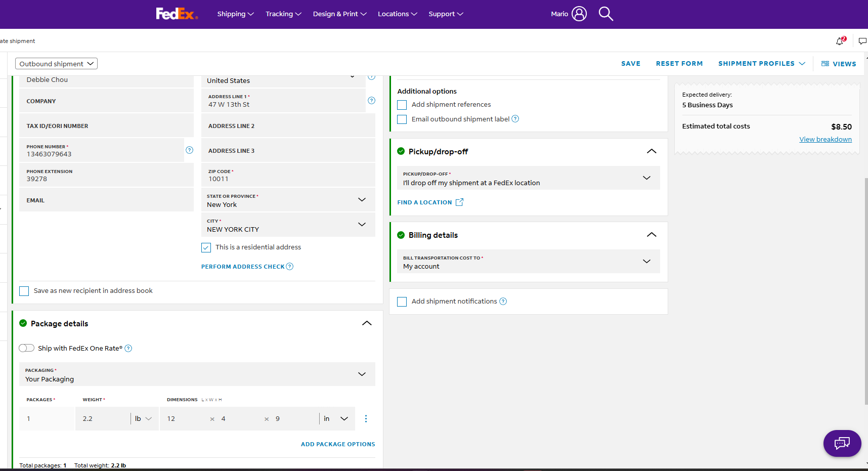Uncheck This is a residential address

(206, 247)
